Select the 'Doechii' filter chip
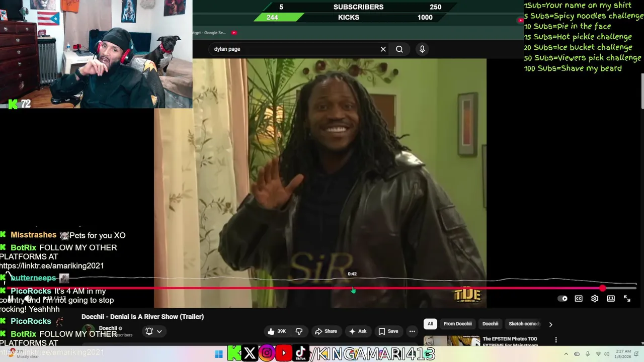This screenshot has height=362, width=644. [490, 324]
